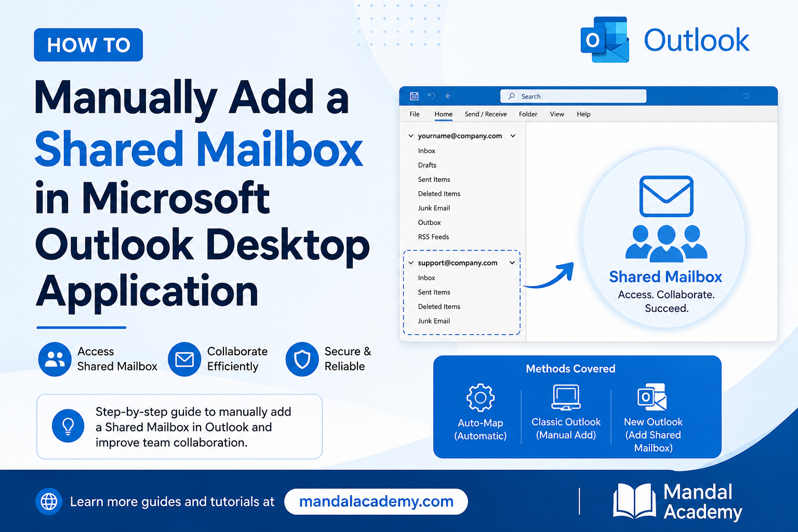
Task: Click the magnifier icon in the Search box
Action: coord(512,96)
